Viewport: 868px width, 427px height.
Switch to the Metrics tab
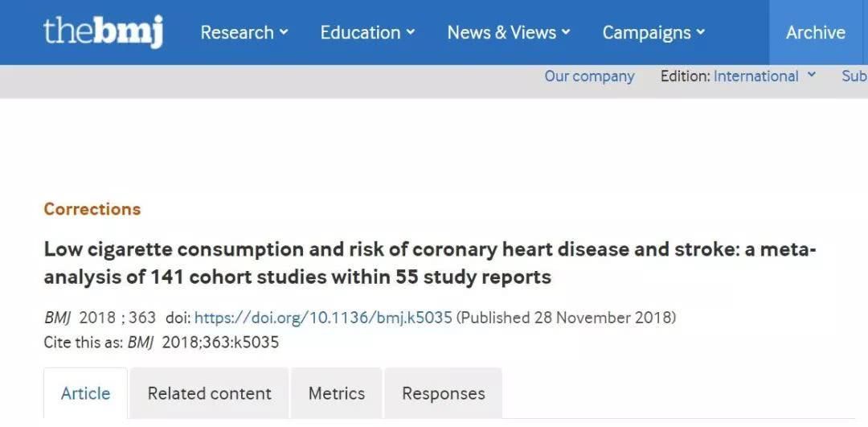pyautogui.click(x=337, y=393)
